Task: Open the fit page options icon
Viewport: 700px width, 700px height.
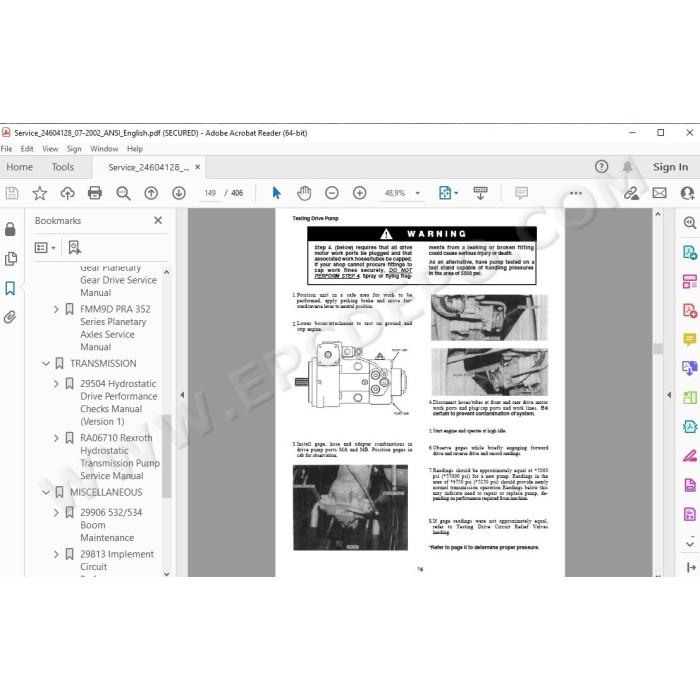Action: (x=448, y=193)
